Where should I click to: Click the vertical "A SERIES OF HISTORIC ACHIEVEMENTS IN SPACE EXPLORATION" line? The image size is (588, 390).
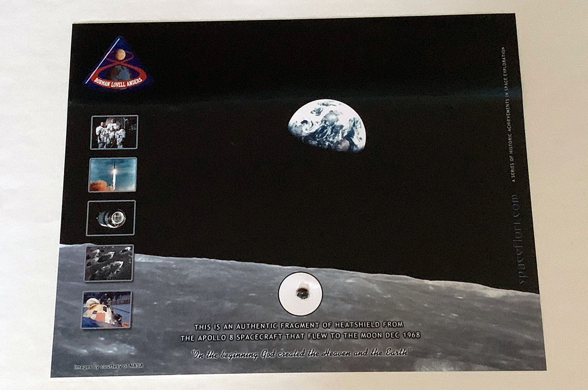509,114
